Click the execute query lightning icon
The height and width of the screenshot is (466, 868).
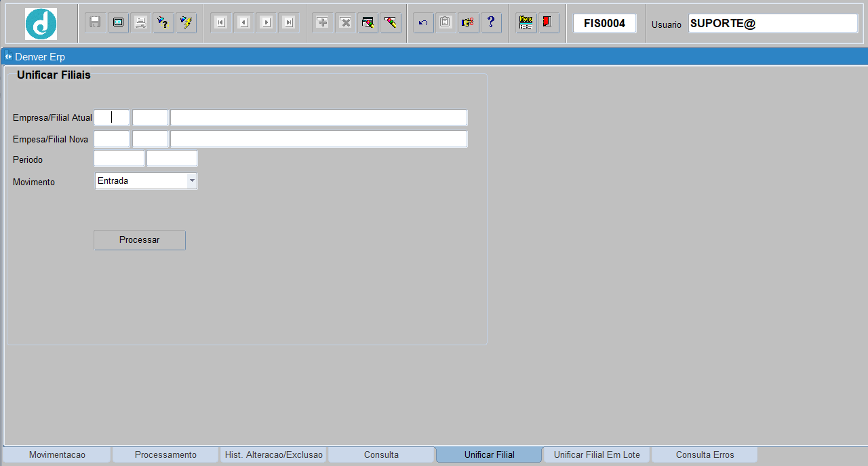point(186,22)
